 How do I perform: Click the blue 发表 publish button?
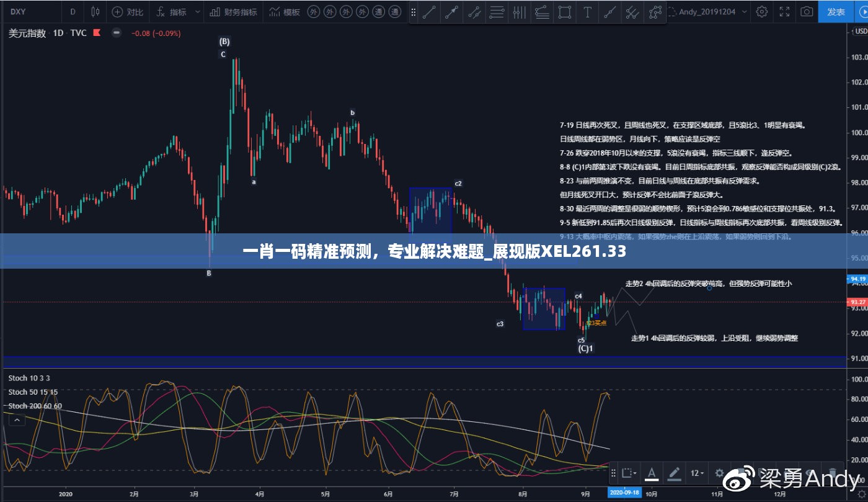(836, 12)
